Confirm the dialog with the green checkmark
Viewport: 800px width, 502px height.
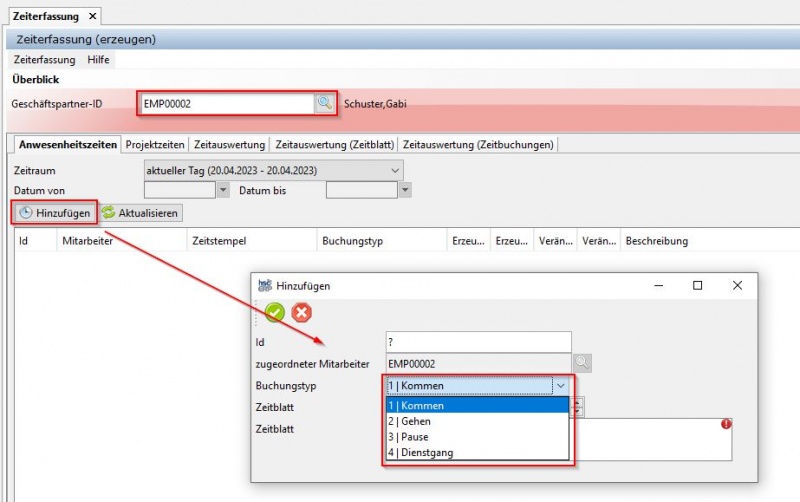tap(275, 312)
